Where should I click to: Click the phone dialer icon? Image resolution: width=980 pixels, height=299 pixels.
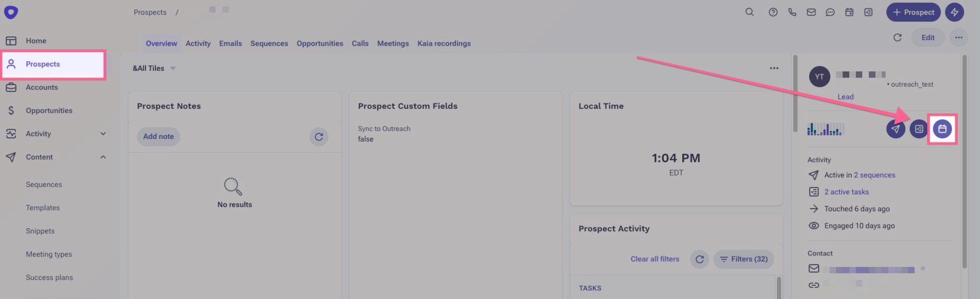coord(792,12)
